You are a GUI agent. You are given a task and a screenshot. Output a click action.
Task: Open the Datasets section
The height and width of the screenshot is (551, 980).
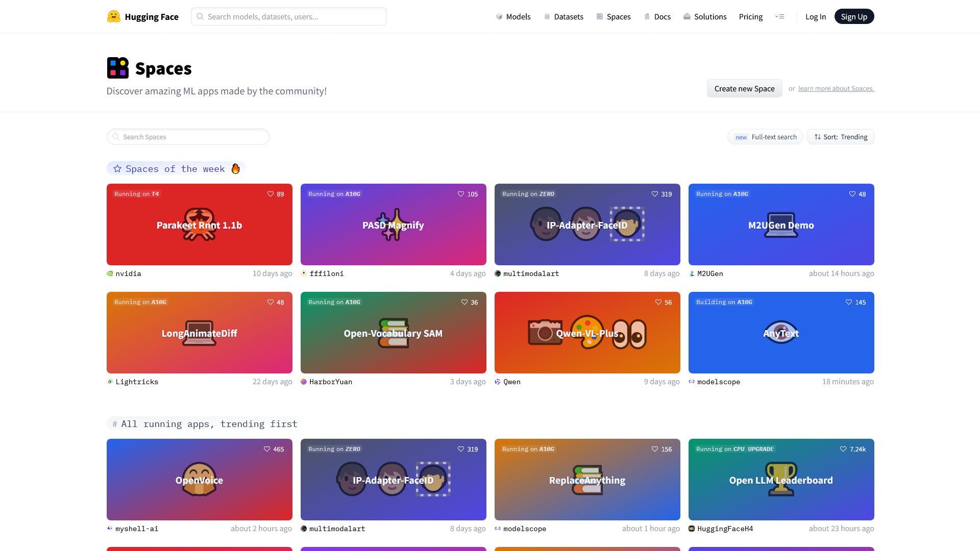point(563,16)
